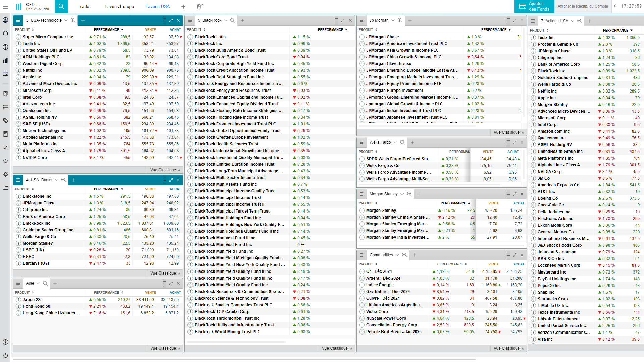
Task: Click the support headset icon in sidebar
Action: (x=5, y=34)
